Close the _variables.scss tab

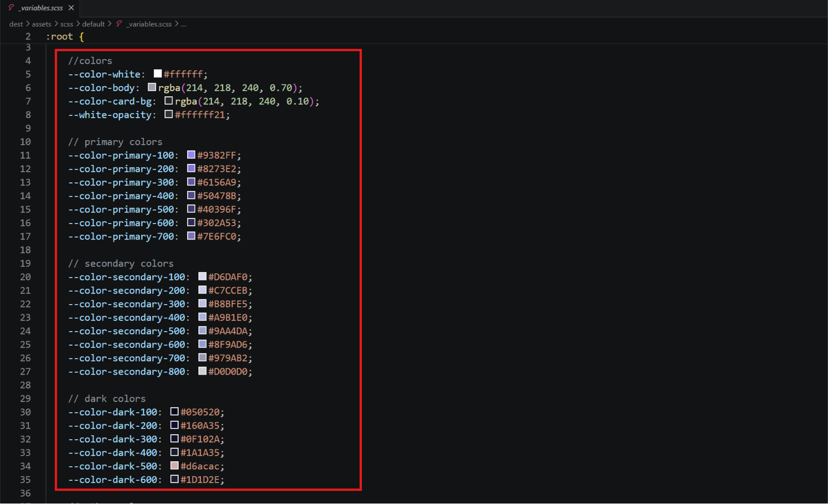click(x=71, y=8)
